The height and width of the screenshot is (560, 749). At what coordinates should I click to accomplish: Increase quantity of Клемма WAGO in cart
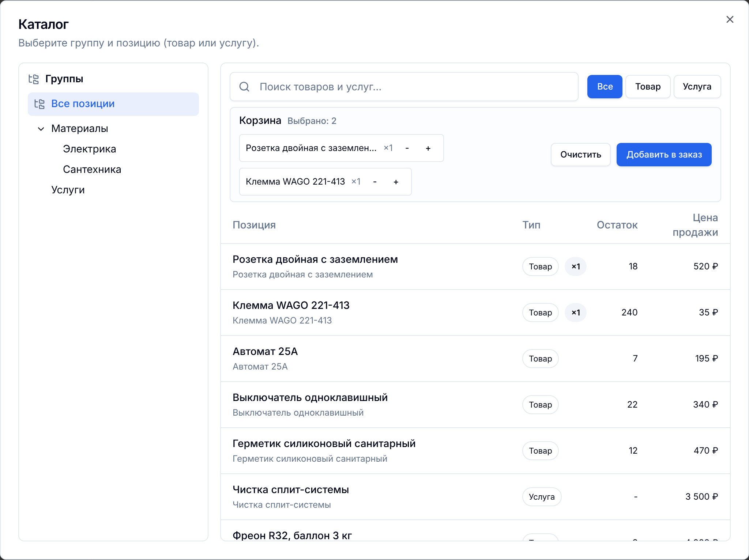coord(396,182)
